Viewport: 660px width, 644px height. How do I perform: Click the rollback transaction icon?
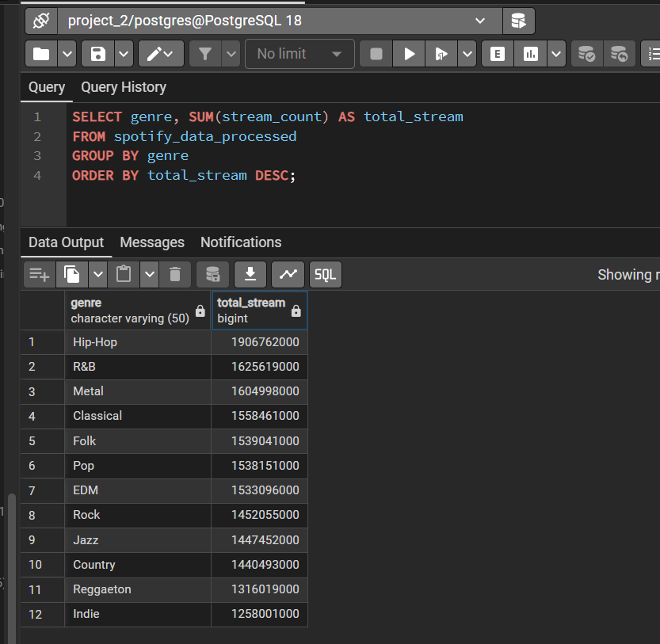click(x=619, y=54)
